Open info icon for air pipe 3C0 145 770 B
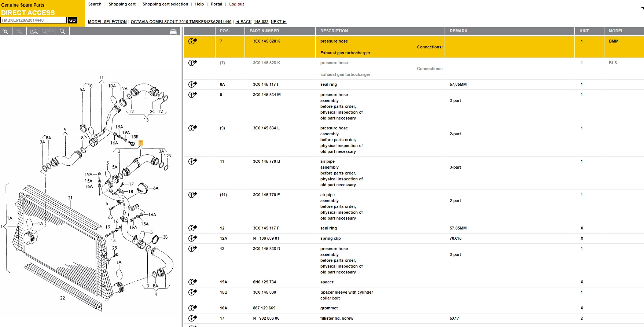The height and width of the screenshot is (327, 644). tap(192, 161)
